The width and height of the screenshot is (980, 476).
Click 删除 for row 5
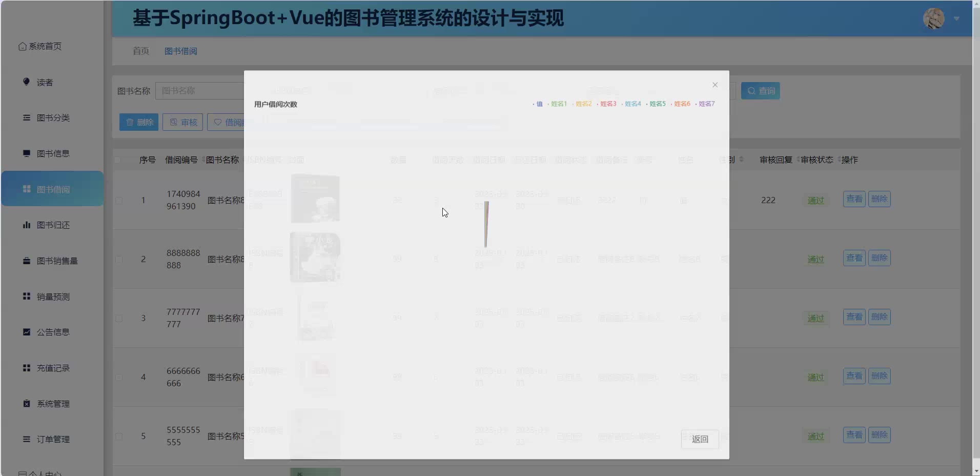click(x=880, y=435)
